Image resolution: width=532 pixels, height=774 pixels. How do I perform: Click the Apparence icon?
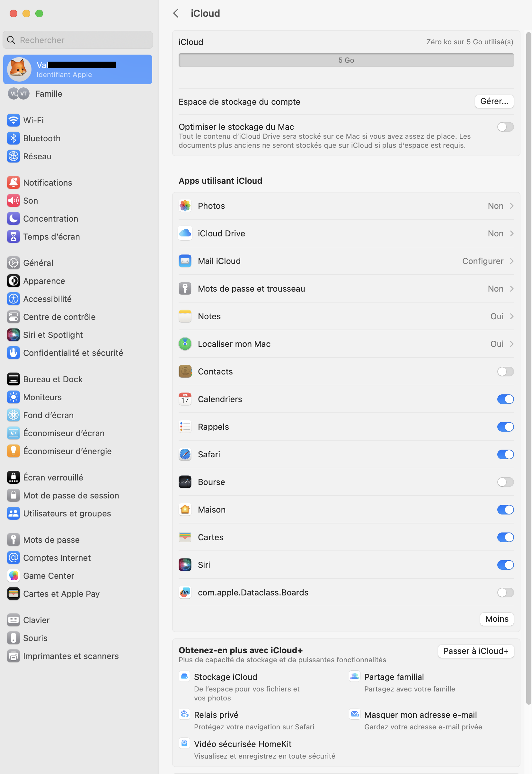pyautogui.click(x=13, y=281)
